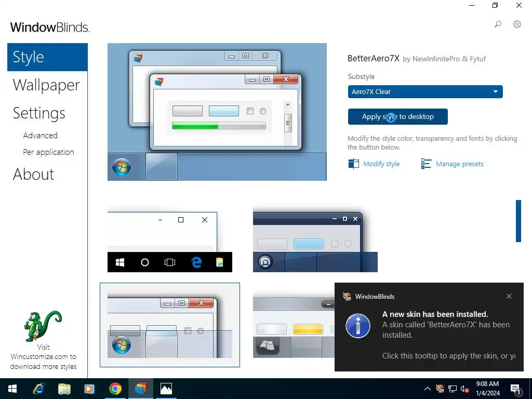Select the Windows 10 style thumbnail

(x=170, y=239)
